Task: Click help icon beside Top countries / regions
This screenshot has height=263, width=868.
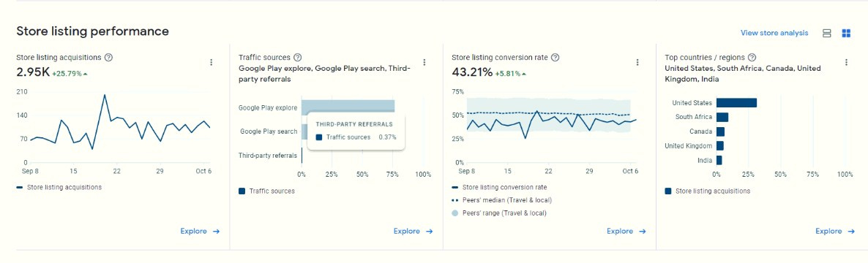Action: tap(752, 57)
